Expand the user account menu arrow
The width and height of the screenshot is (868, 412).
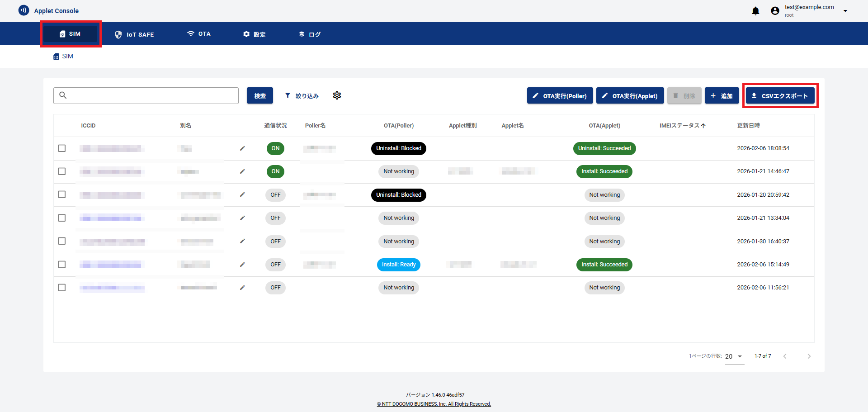pos(845,11)
